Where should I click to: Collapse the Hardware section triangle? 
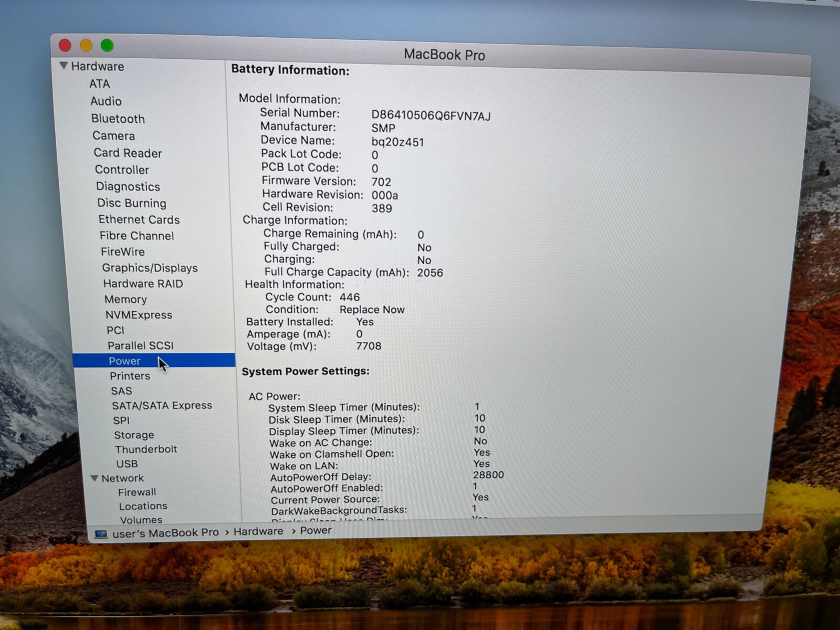(64, 66)
